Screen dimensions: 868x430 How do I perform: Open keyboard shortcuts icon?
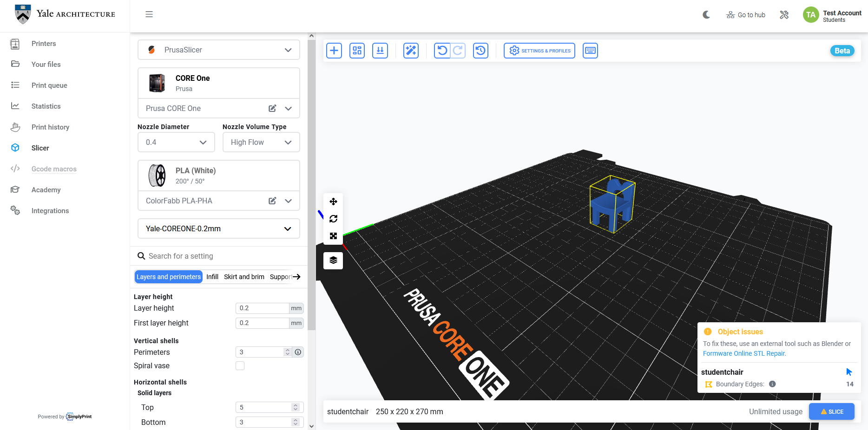tap(591, 51)
